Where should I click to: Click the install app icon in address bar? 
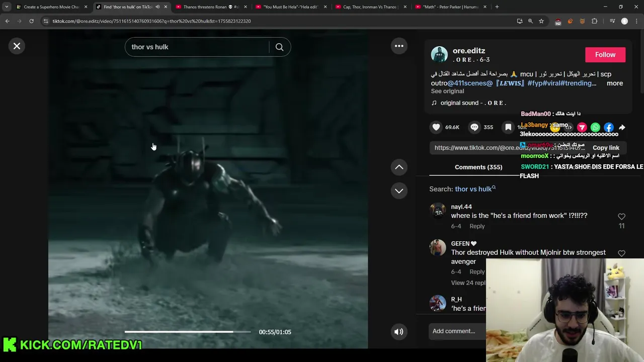520,21
